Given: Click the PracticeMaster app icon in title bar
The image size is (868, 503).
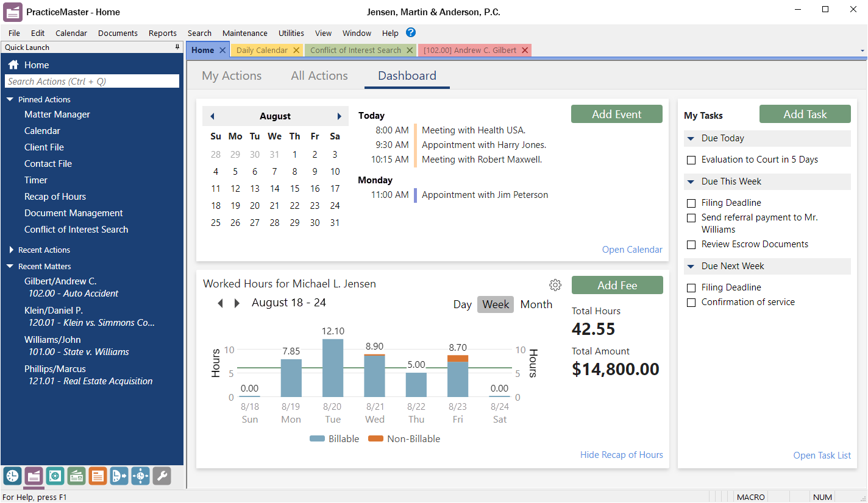Looking at the screenshot, I should (13, 12).
